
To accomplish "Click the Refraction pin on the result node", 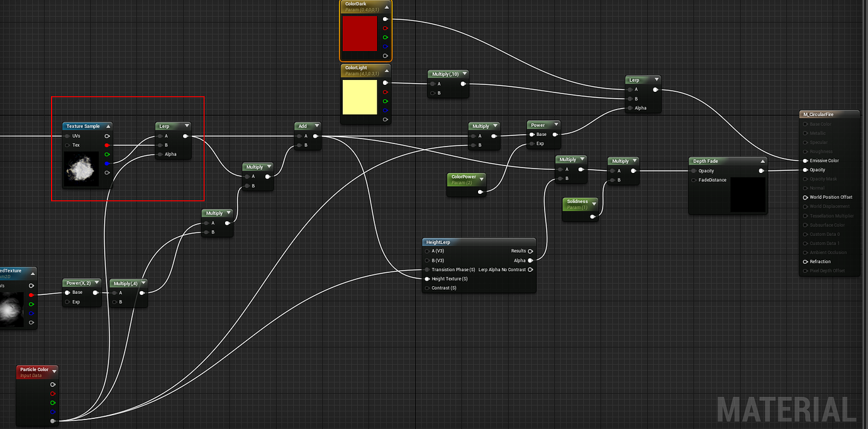I will pyautogui.click(x=806, y=261).
